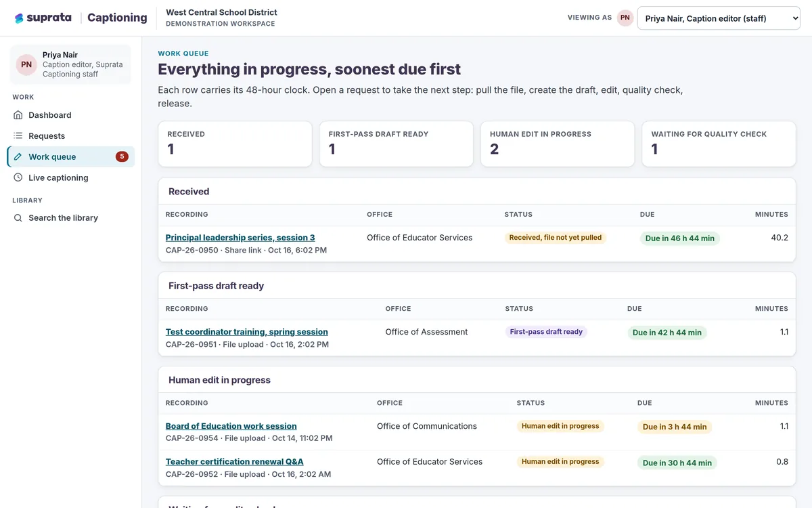
Task: Click the Received summary card
Action: [235, 144]
